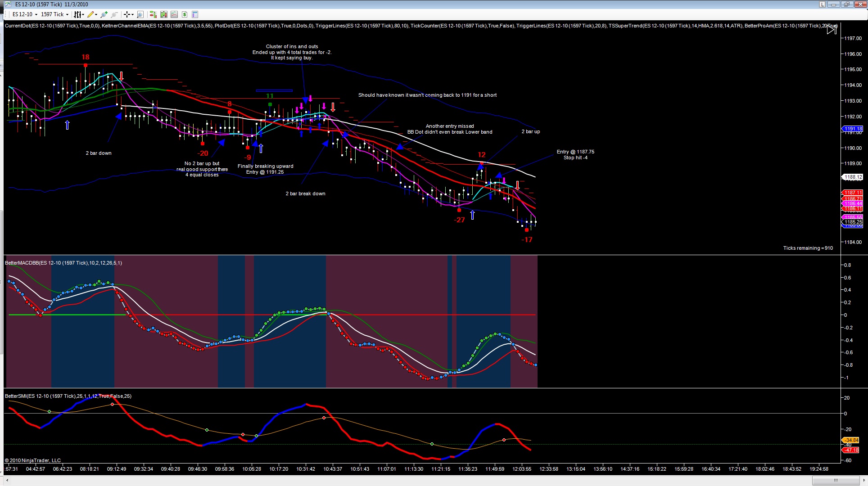
Task: Click the green '11' swing label
Action: pos(270,96)
